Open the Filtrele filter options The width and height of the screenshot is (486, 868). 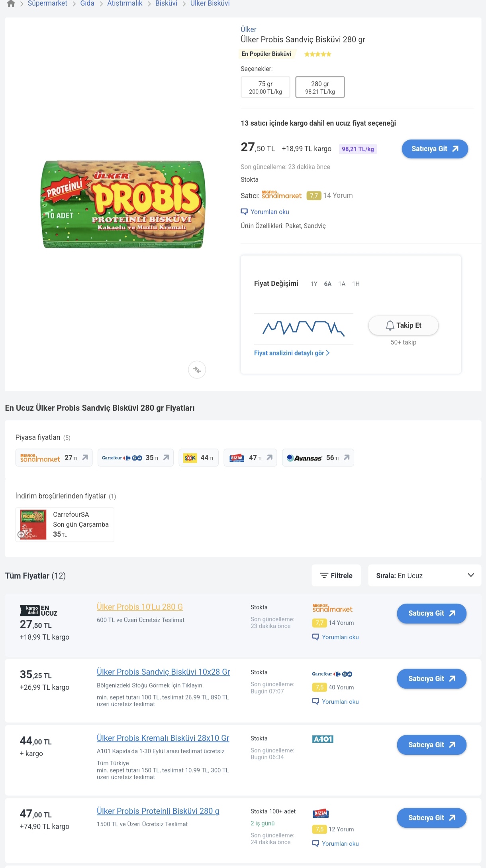pyautogui.click(x=336, y=575)
